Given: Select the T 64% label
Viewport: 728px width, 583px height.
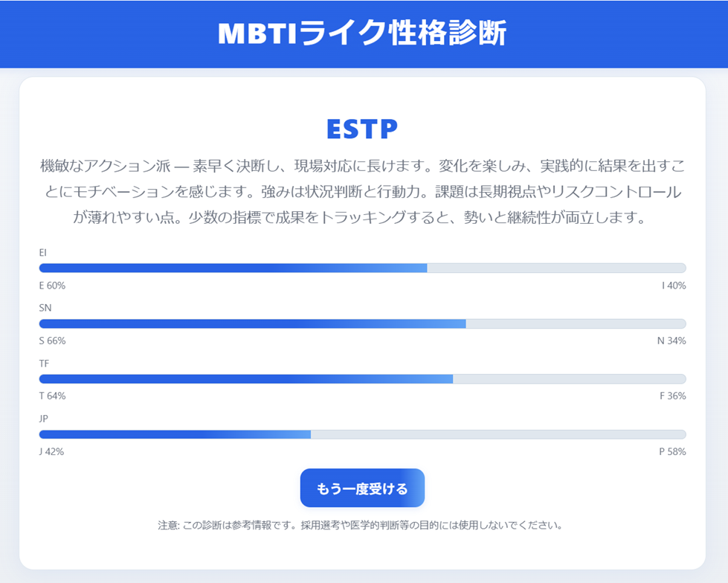Looking at the screenshot, I should coord(52,396).
